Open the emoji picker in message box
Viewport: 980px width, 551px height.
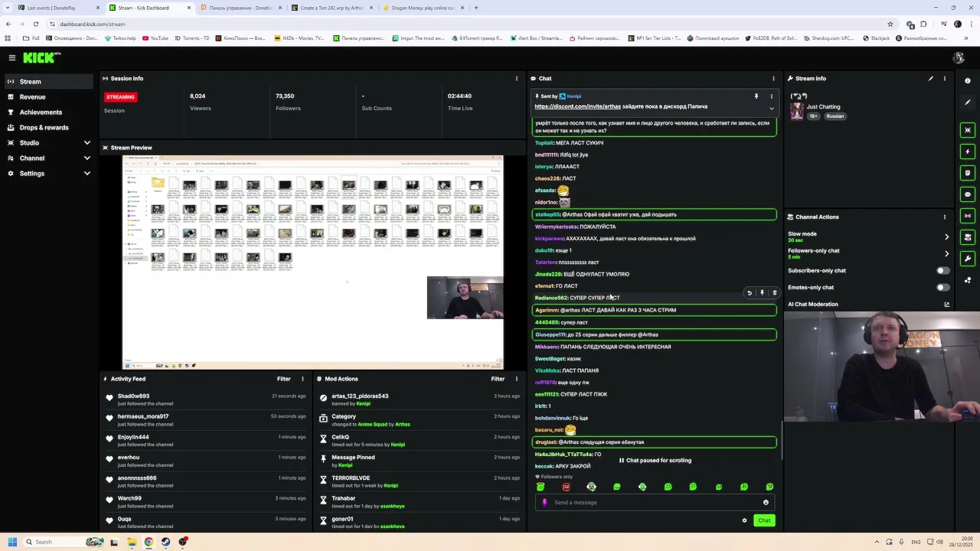click(766, 503)
